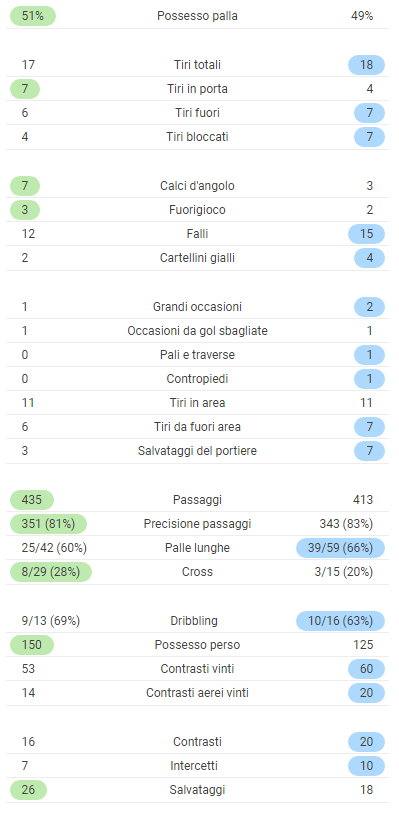
Task: Click the blue 15 Falli badge
Action: (x=367, y=234)
